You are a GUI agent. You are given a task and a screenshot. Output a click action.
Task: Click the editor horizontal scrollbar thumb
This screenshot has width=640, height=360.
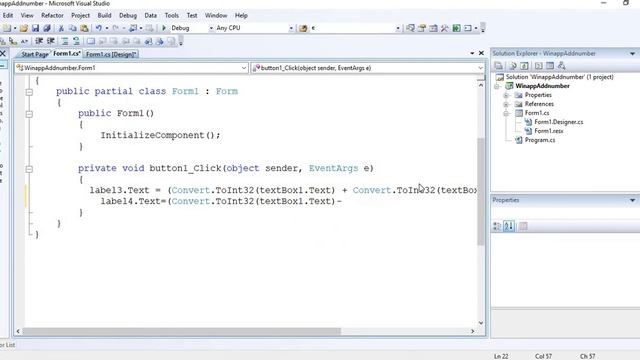181,331
